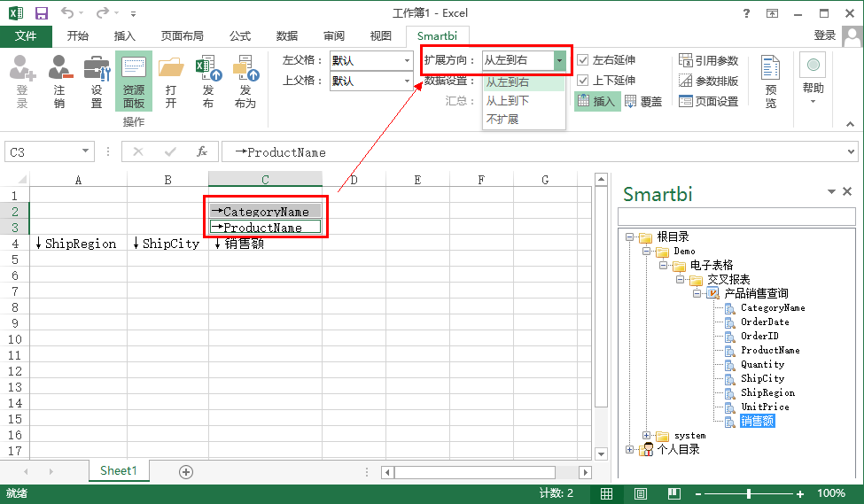Click the publish as (发布为) icon
This screenshot has height=504, width=864.
[x=245, y=81]
